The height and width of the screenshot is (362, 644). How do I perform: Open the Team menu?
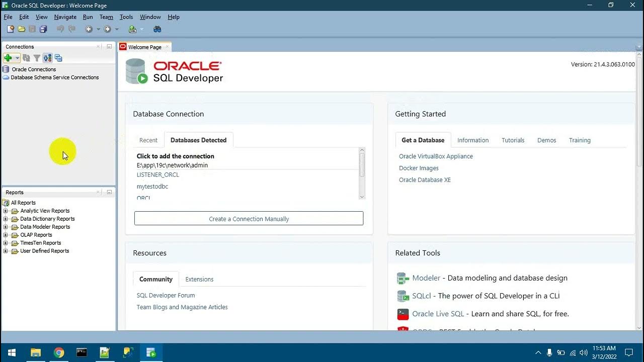(106, 17)
